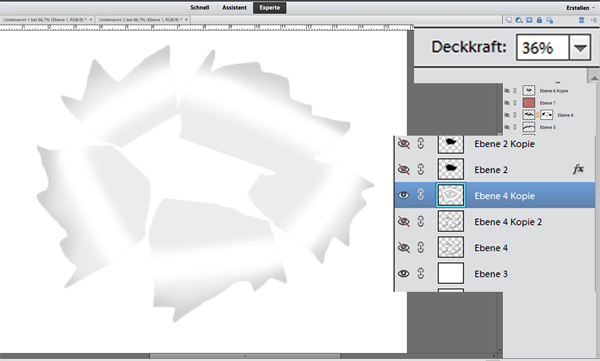The width and height of the screenshot is (600, 361).
Task: Click the link icon of Ebene 4 Kopie
Action: (421, 195)
